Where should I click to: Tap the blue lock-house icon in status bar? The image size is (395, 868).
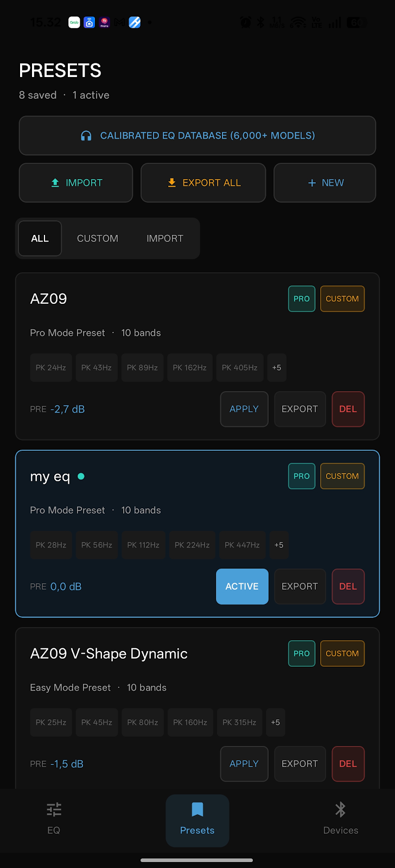tap(90, 22)
